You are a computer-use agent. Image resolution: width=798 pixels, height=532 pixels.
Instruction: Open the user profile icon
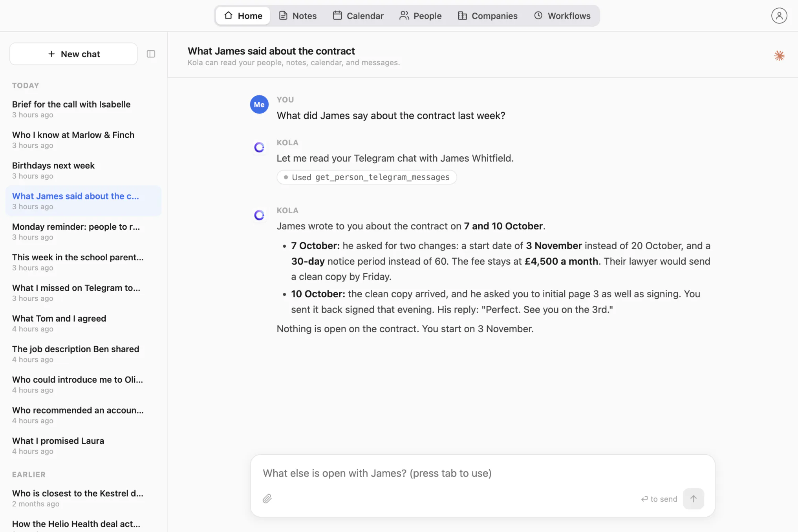pyautogui.click(x=779, y=16)
